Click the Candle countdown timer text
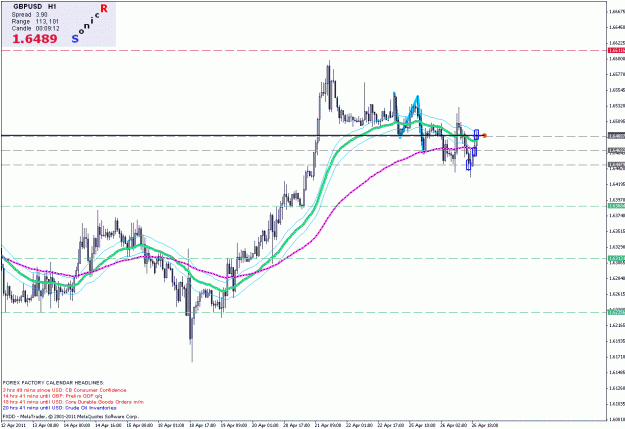This screenshot has width=625, height=429. click(x=35, y=29)
